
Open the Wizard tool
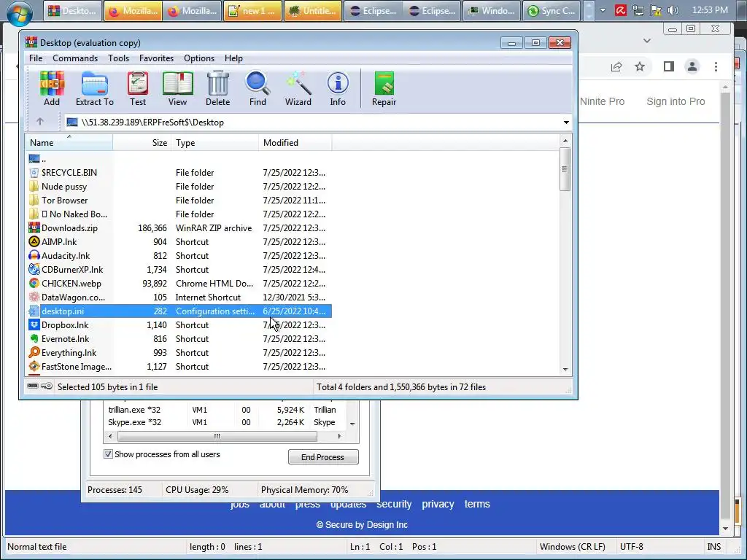pos(298,88)
